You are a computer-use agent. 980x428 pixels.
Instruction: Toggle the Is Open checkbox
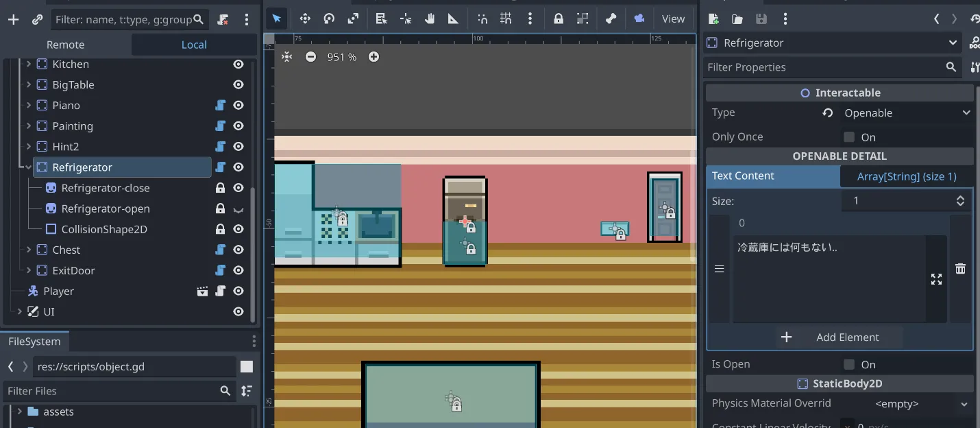click(850, 365)
